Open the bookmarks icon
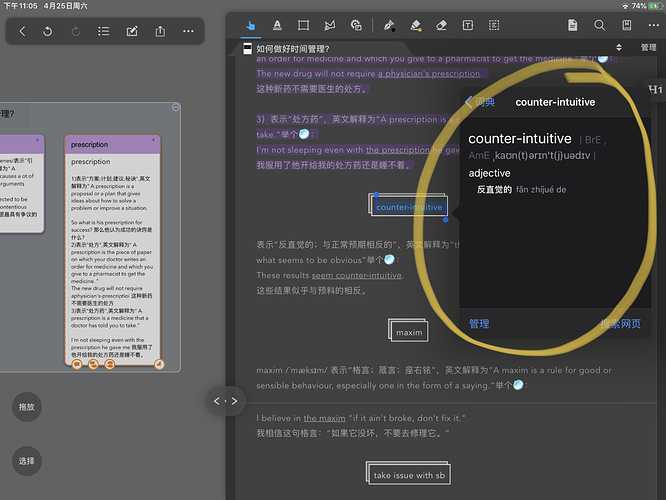The image size is (666, 500). (x=626, y=25)
